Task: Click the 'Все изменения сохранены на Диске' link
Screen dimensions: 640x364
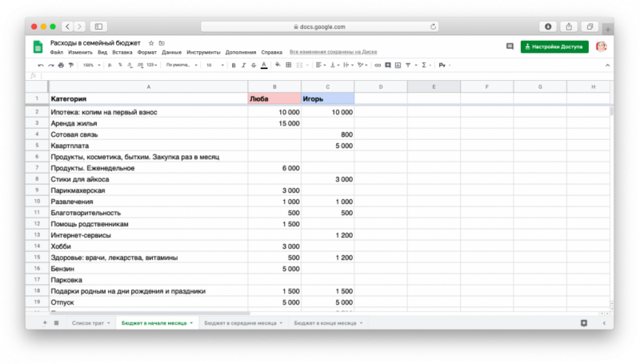Action: point(333,52)
